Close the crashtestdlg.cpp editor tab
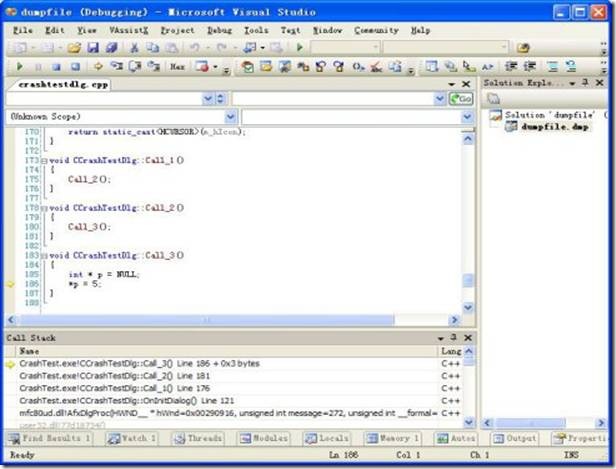Screen dimensions: 616x469 tap(466, 85)
